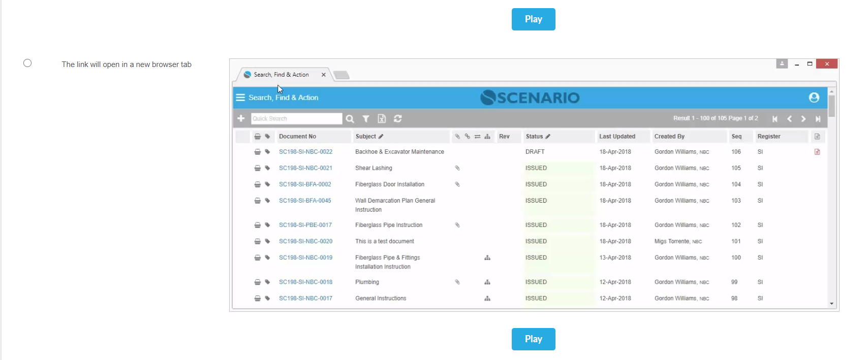
Task: Click the scroll down arrow of the scrollbar
Action: click(831, 304)
